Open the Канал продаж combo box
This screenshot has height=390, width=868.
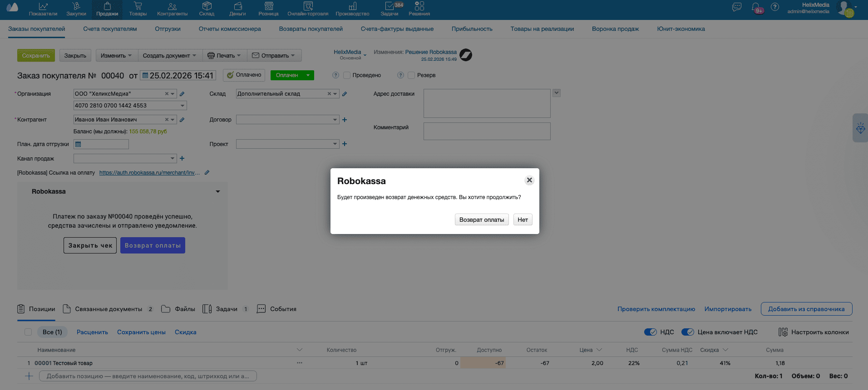[125, 159]
